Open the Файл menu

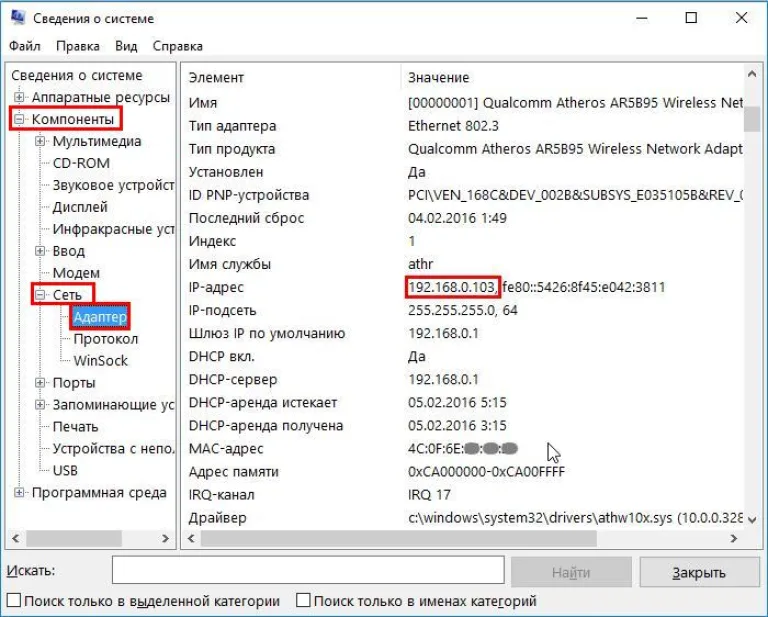[x=24, y=46]
